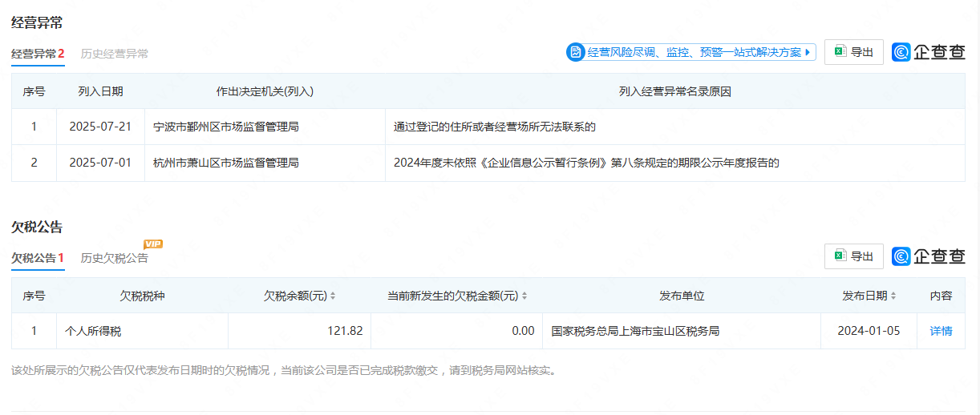The height and width of the screenshot is (415, 980).
Task: Click the arrow at the banner's end
Action: [x=808, y=52]
